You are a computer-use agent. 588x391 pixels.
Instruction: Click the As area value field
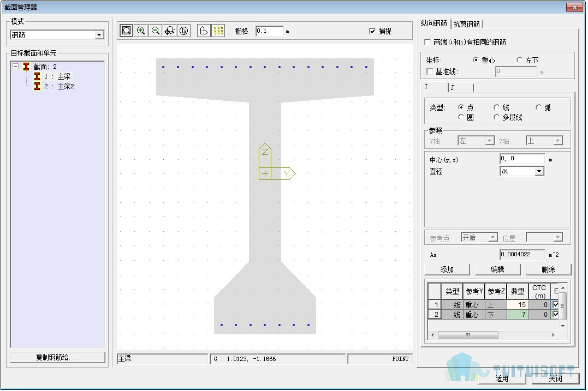tap(522, 254)
